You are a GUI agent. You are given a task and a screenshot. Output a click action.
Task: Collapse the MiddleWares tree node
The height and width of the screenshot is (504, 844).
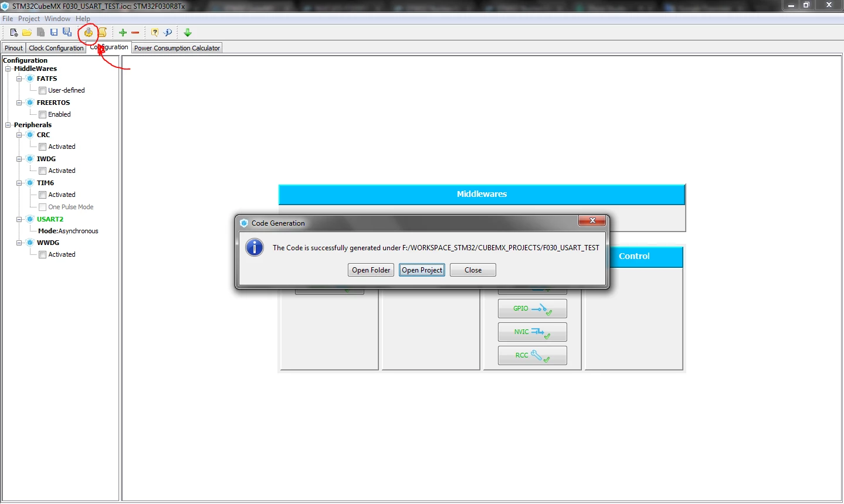tap(8, 69)
